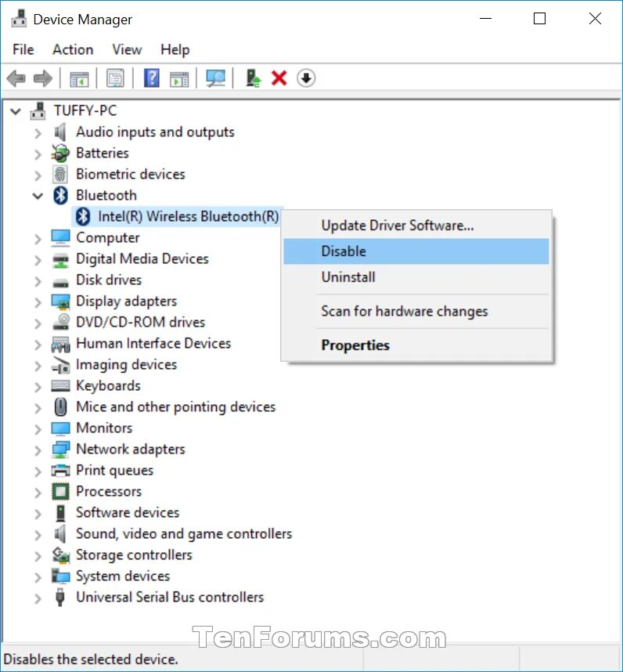623x672 pixels.
Task: Maximize the Device Manager window
Action: (539, 19)
